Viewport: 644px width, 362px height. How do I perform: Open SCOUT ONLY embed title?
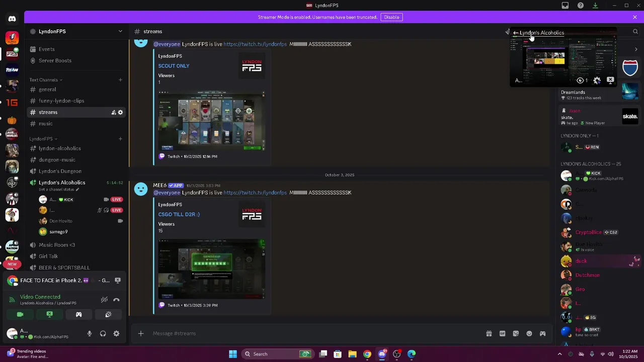tap(174, 66)
